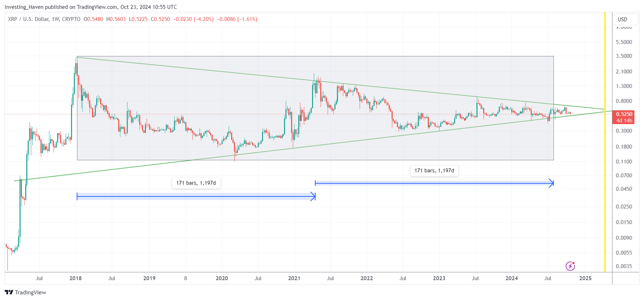Image resolution: width=644 pixels, height=300 pixels.
Task: Click the Investing_Haven published header text
Action: (91, 7)
